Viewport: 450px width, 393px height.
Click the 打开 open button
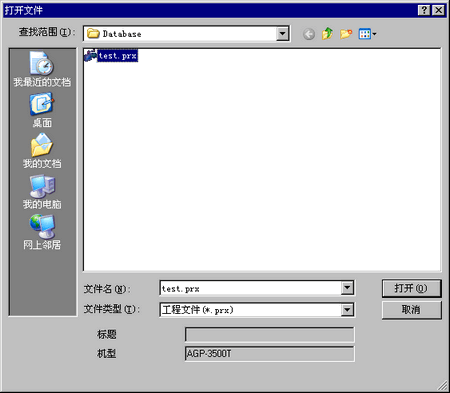coord(411,288)
